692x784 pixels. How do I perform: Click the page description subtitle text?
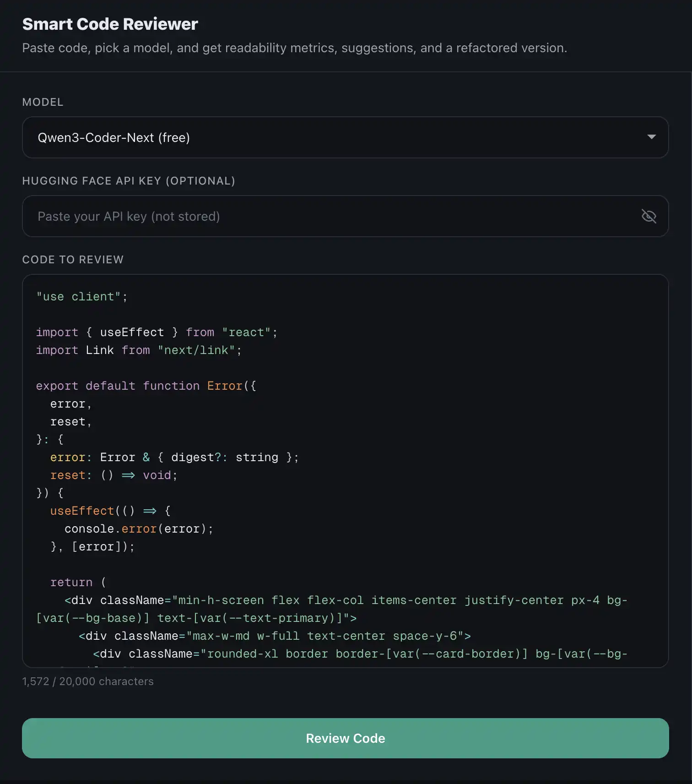[x=295, y=48]
